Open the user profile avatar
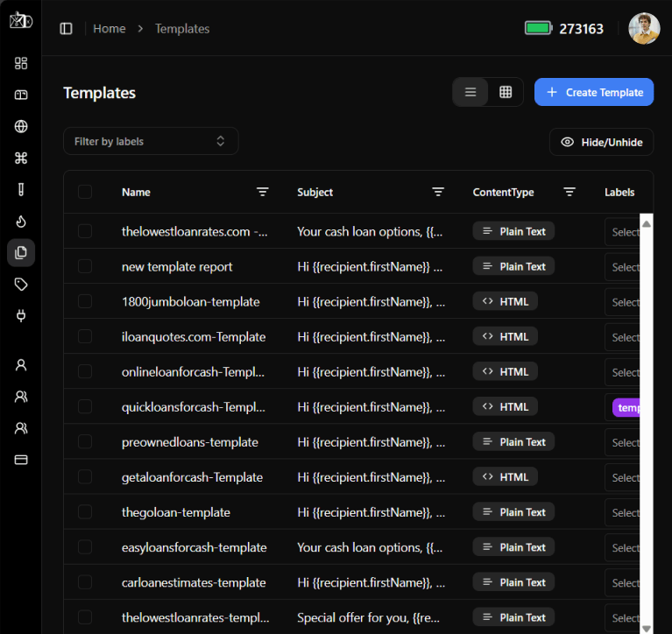Screen dimensions: 672x634 click(644, 29)
